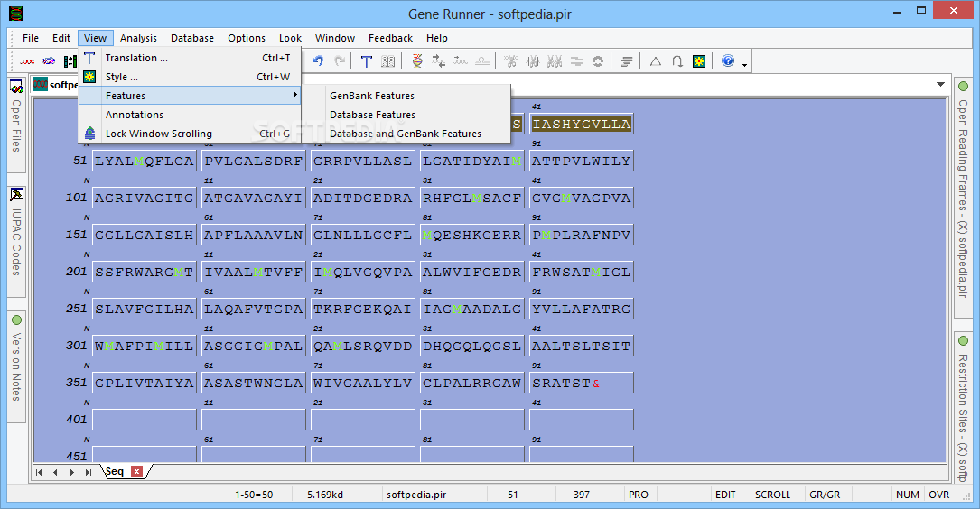980x509 pixels.
Task: Click the stacked lines alignment toolbar icon
Action: point(626,61)
